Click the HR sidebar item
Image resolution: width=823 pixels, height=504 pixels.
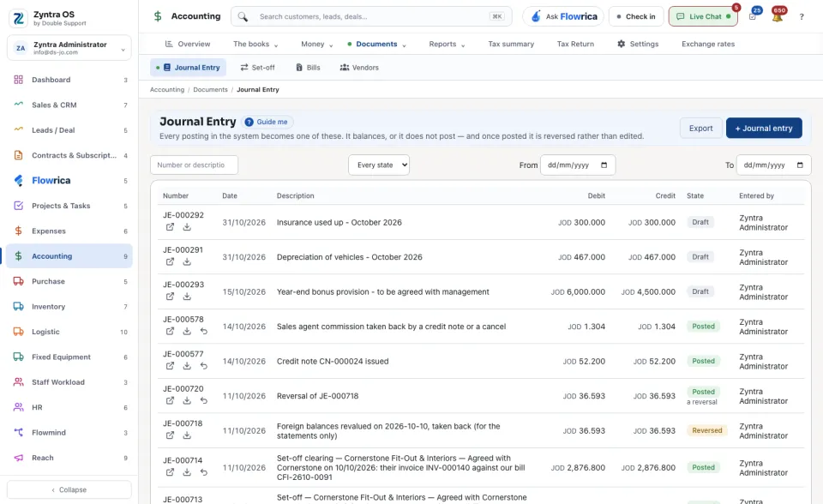69,407
